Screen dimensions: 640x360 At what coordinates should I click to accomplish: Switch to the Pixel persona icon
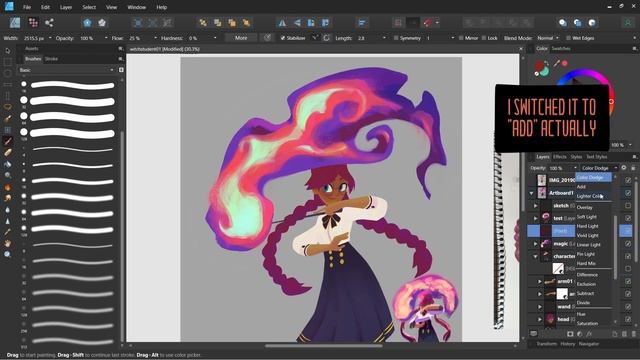[33, 22]
